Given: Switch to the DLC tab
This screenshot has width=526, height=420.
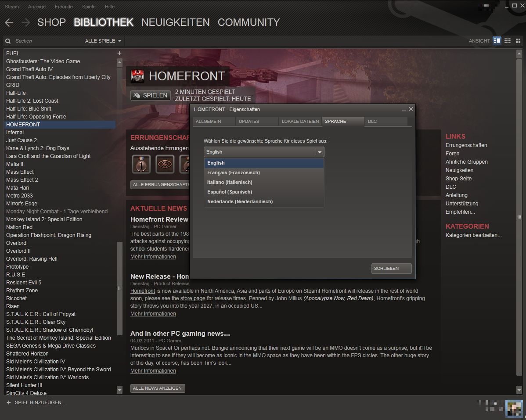Looking at the screenshot, I should [x=386, y=121].
